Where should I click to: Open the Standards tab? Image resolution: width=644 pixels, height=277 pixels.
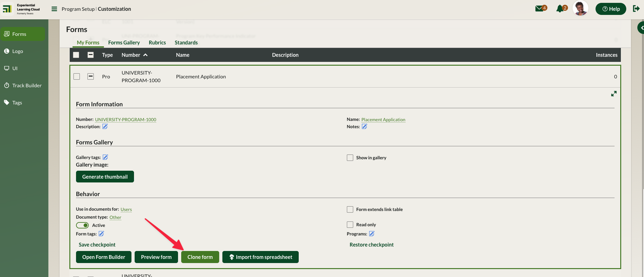(x=186, y=43)
